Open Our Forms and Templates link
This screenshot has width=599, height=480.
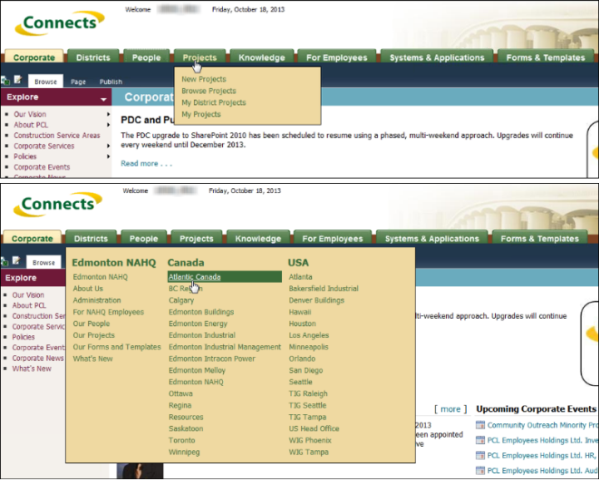click(x=117, y=347)
